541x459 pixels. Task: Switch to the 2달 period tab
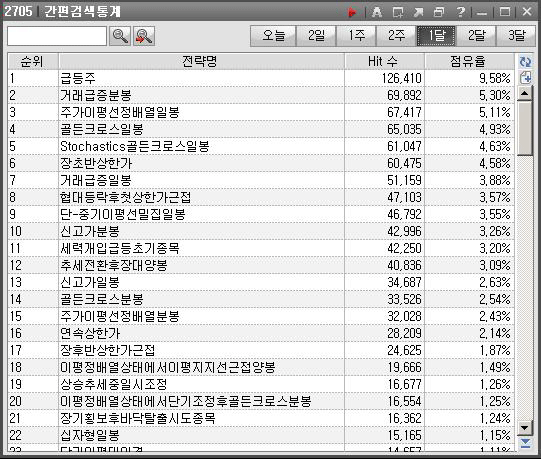coord(476,36)
